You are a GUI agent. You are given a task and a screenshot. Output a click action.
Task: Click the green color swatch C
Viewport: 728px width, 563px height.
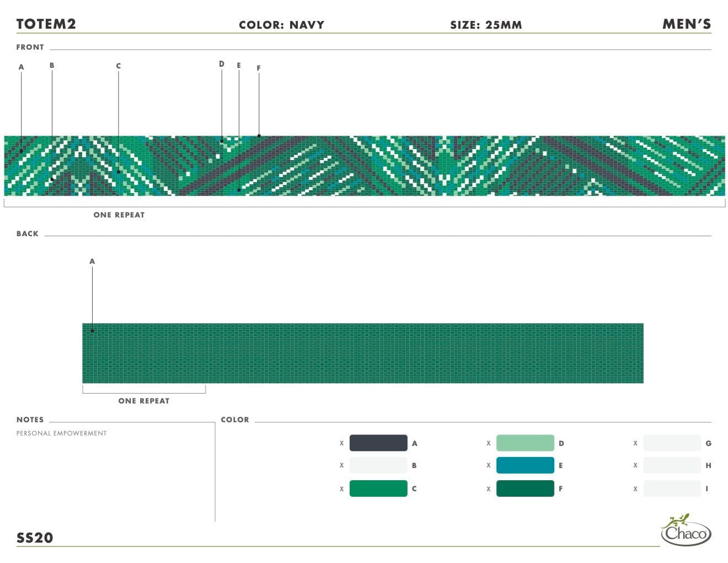point(378,488)
